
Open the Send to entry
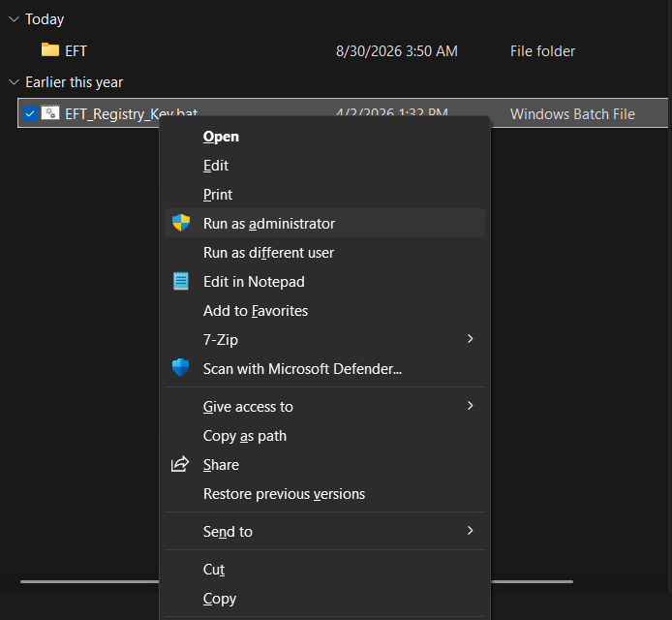pyautogui.click(x=324, y=532)
